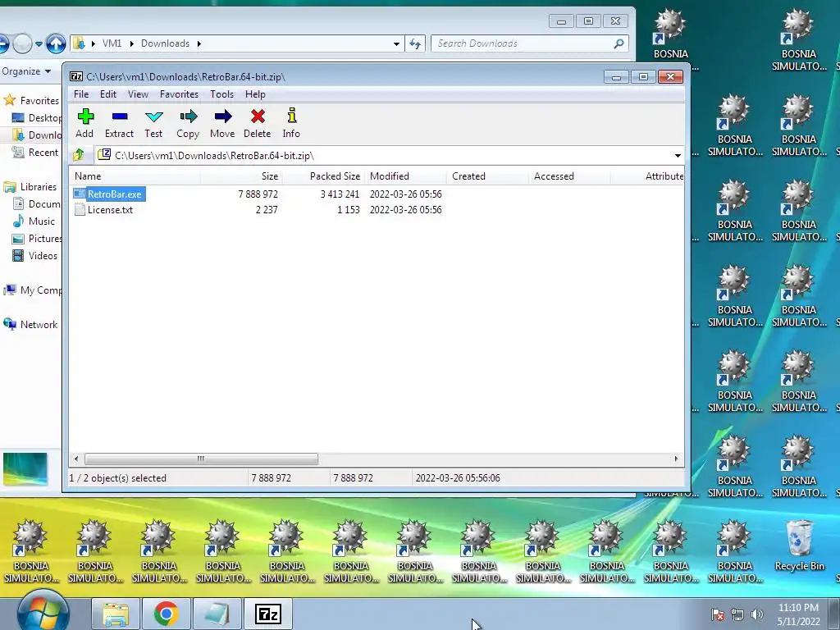Click the taskbar clock showing 11:10 PM

(x=798, y=614)
